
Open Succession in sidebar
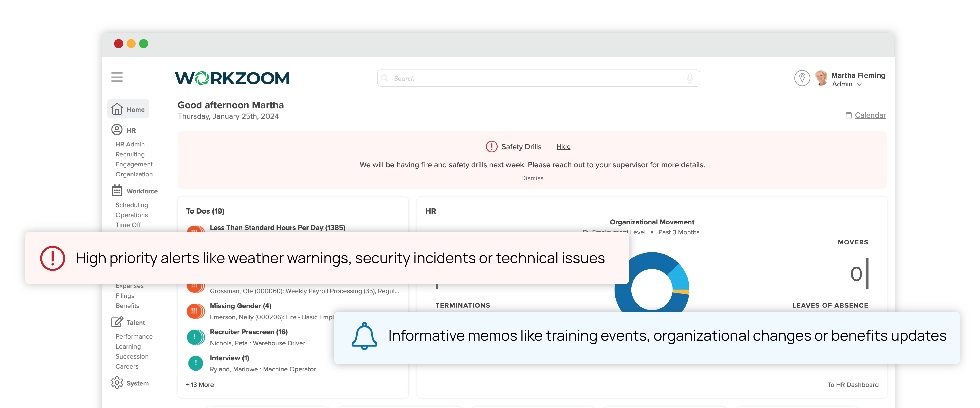(x=132, y=357)
